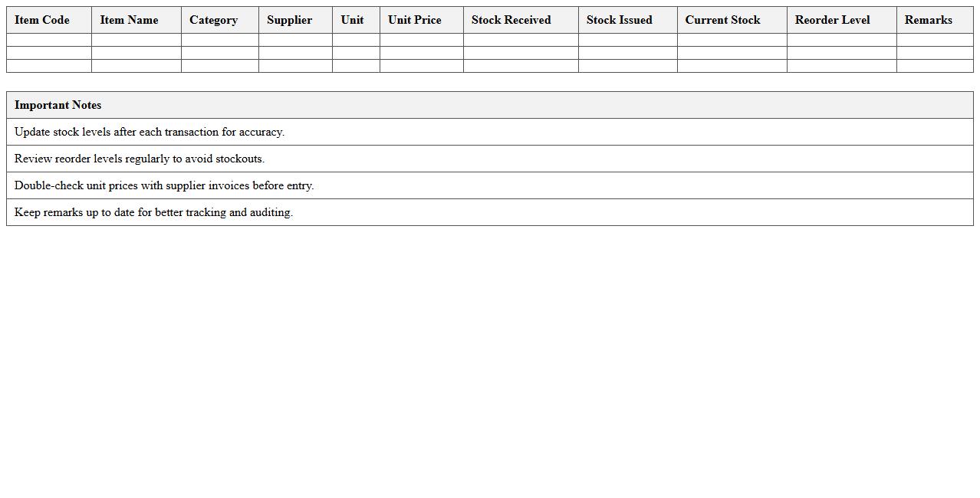980x498 pixels.
Task: Click last empty cell under Current Stock
Action: coord(732,66)
